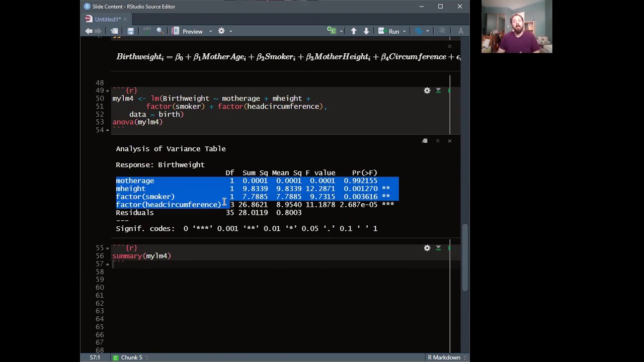Screen dimensions: 644x362
Task: Show document in new window icon
Action: (x=114, y=31)
